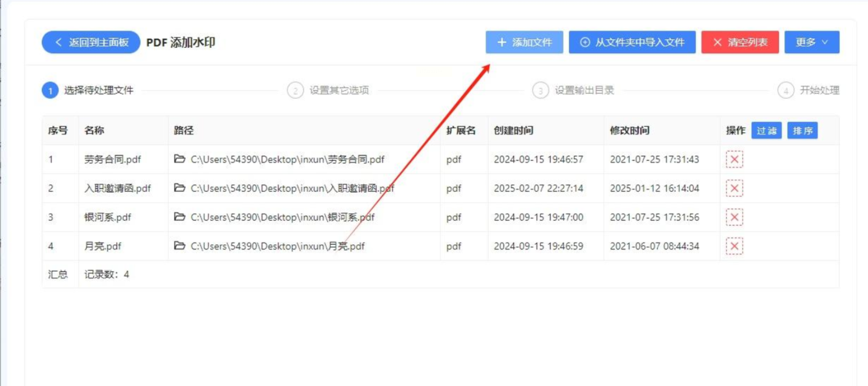Click 添加文件 button
This screenshot has width=868, height=386.
point(524,42)
